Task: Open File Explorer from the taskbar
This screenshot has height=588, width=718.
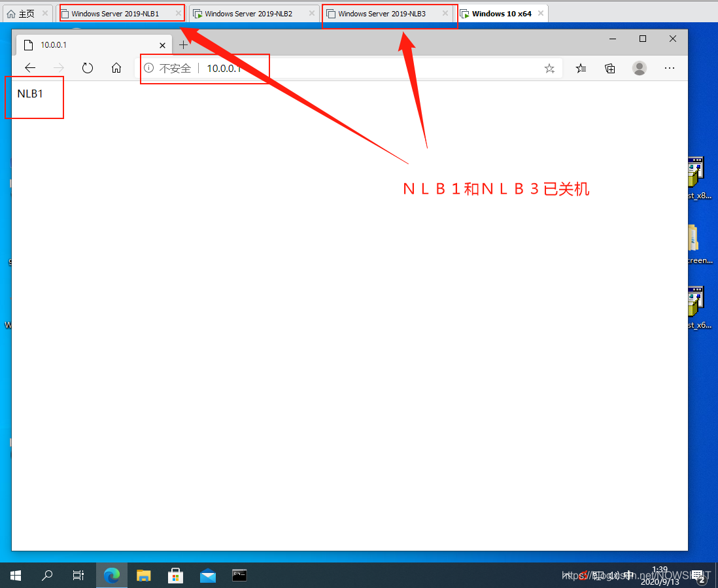Action: (143, 575)
